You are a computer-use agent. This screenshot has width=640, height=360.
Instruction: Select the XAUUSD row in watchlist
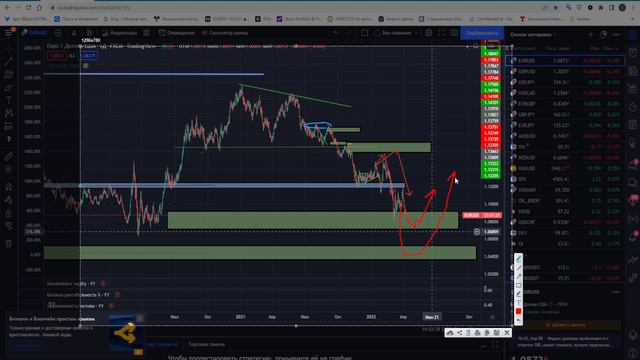(x=565, y=168)
